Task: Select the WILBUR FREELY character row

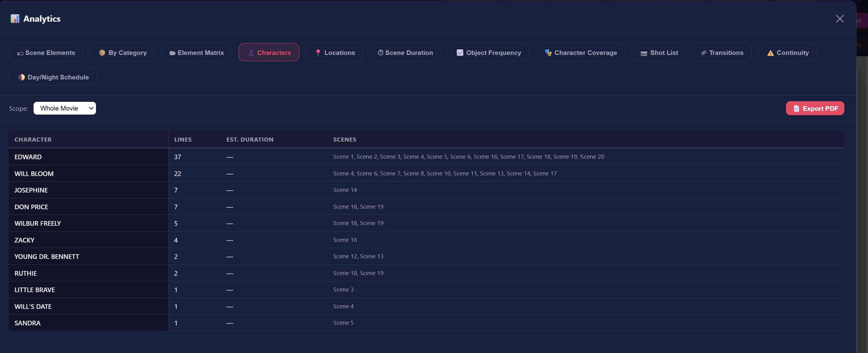Action: coord(427,223)
